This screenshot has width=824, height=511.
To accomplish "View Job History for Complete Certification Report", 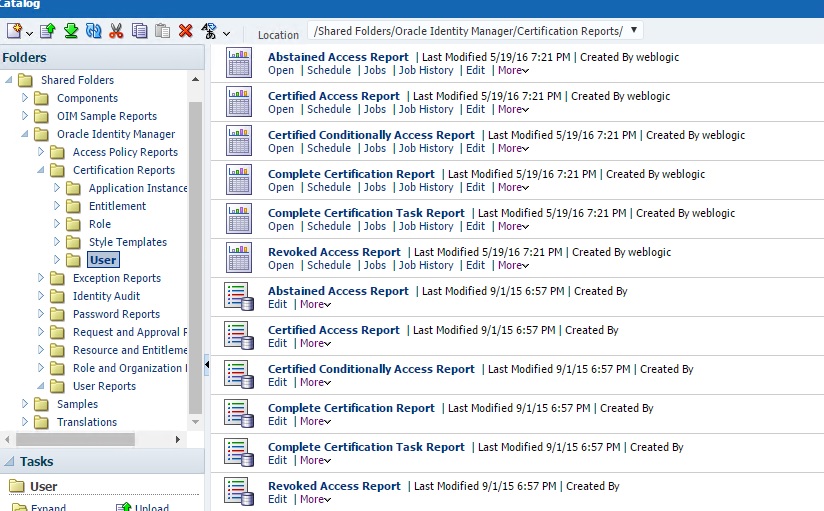I will point(426,187).
